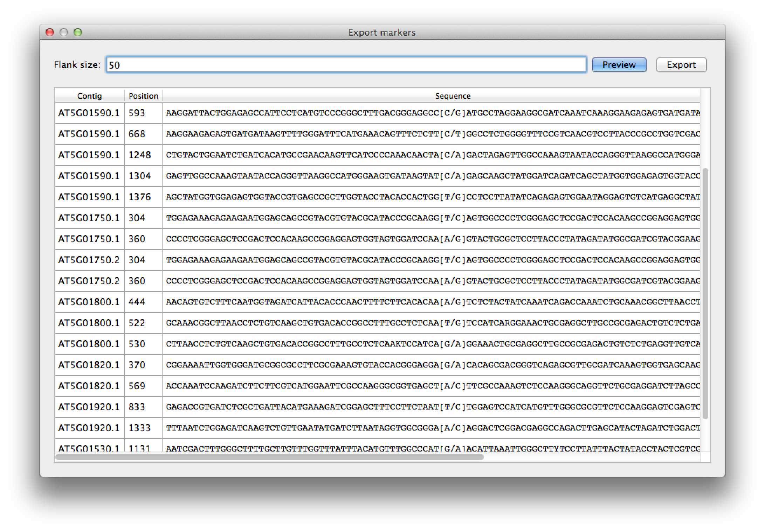Click the Position column header

tap(143, 96)
